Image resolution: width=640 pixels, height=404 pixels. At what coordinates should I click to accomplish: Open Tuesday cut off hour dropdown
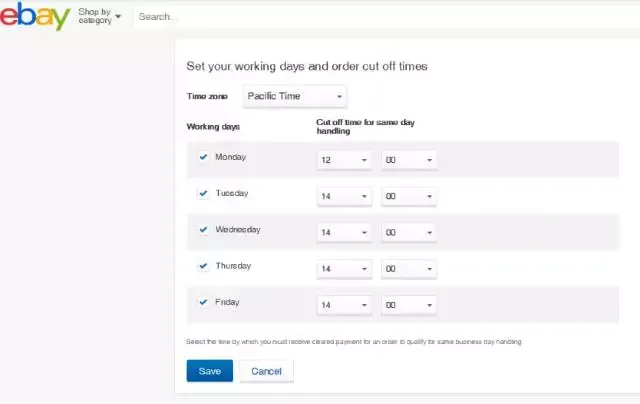(x=344, y=196)
